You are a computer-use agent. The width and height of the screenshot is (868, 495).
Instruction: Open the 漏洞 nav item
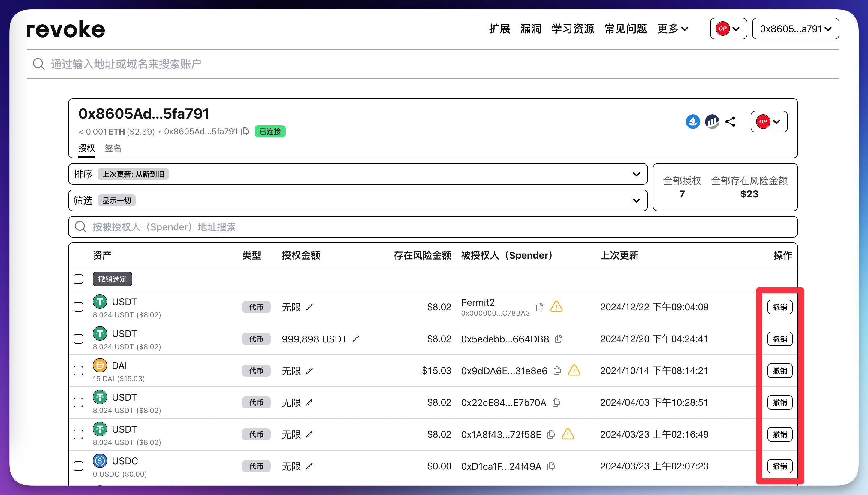[x=531, y=29]
